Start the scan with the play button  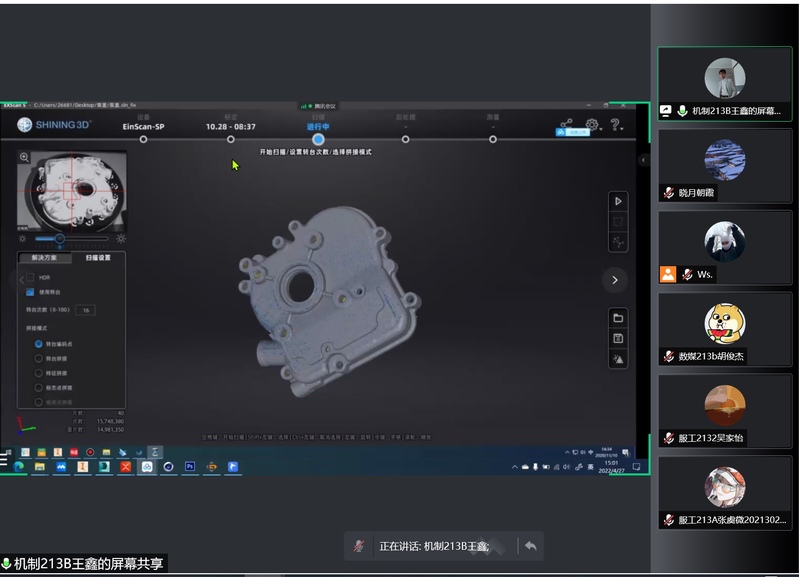pos(618,201)
